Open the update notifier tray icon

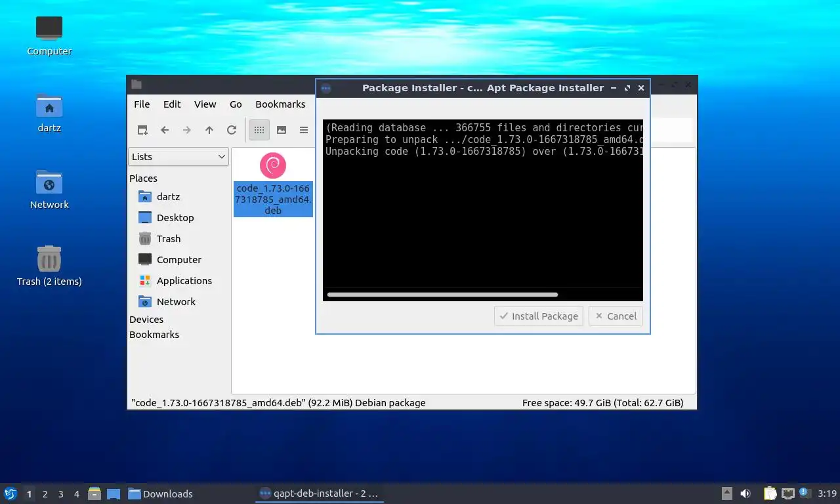click(x=804, y=493)
